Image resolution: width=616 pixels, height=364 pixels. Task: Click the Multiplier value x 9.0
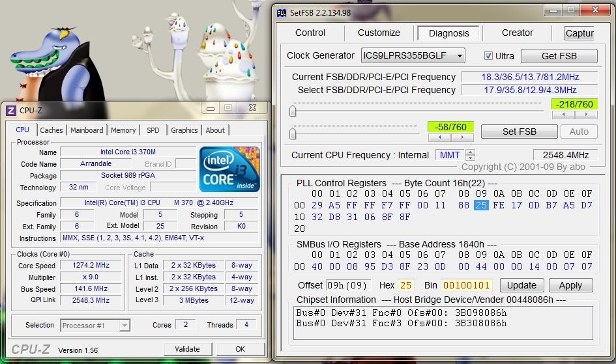91,277
